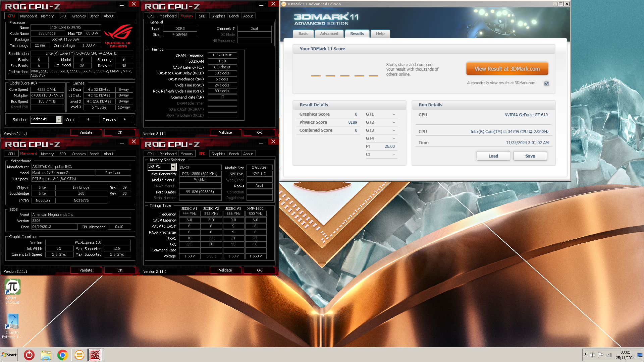The height and width of the screenshot is (362, 644).
Task: Click Maximus IV Extreme-Z model field
Action: (x=63, y=173)
